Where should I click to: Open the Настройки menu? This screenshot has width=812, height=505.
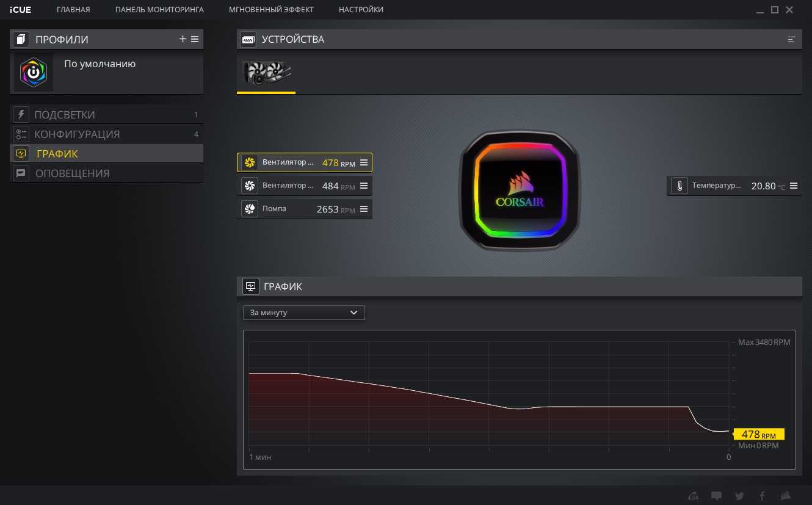point(361,10)
